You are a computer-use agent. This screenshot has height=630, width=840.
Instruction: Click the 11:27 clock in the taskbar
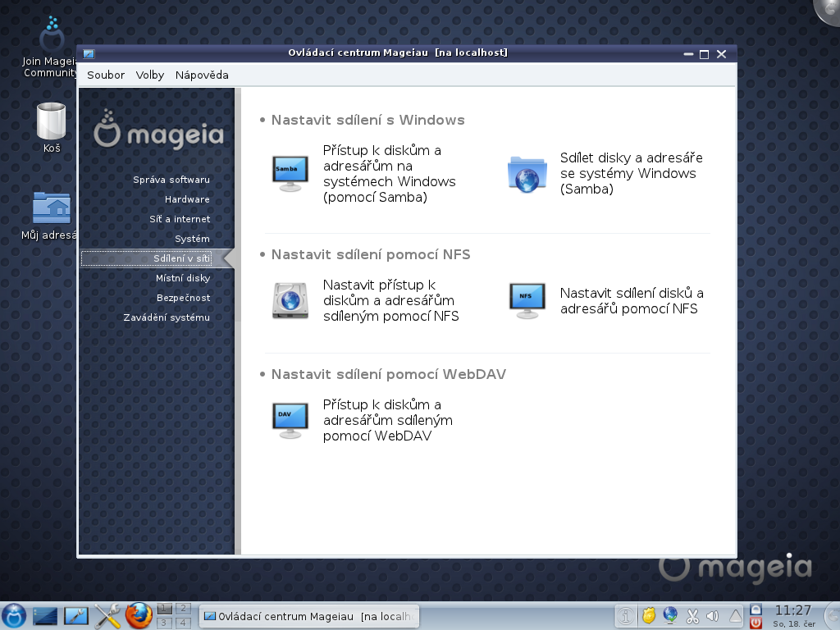click(x=793, y=610)
